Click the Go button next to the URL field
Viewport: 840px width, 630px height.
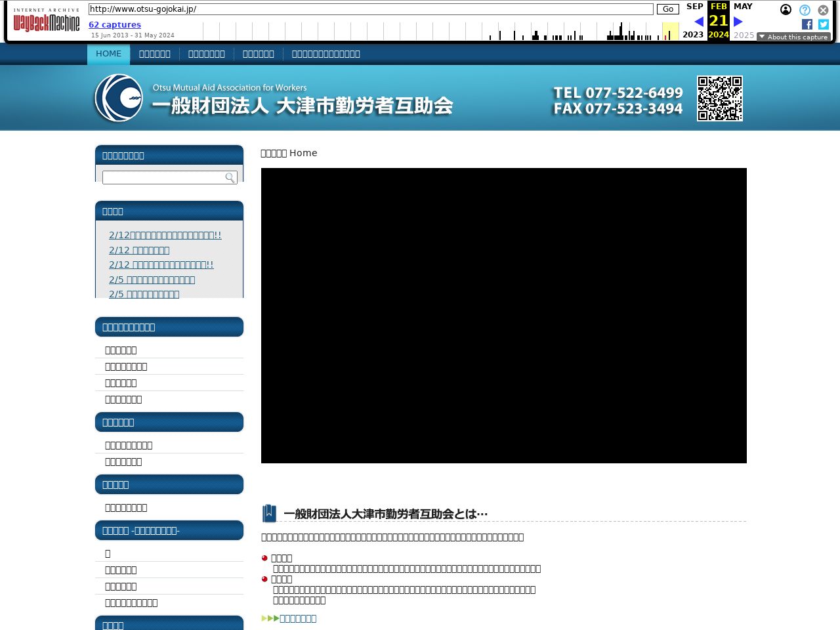coord(667,9)
